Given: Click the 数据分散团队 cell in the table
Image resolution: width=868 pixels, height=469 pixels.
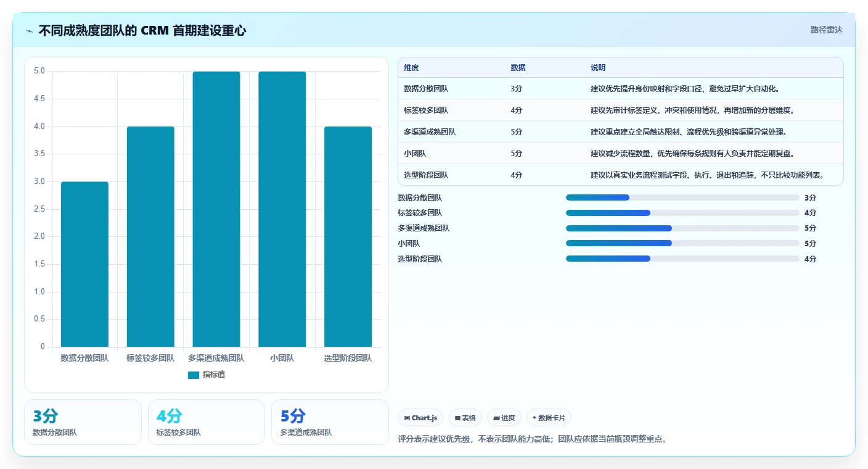Looking at the screenshot, I should 426,89.
